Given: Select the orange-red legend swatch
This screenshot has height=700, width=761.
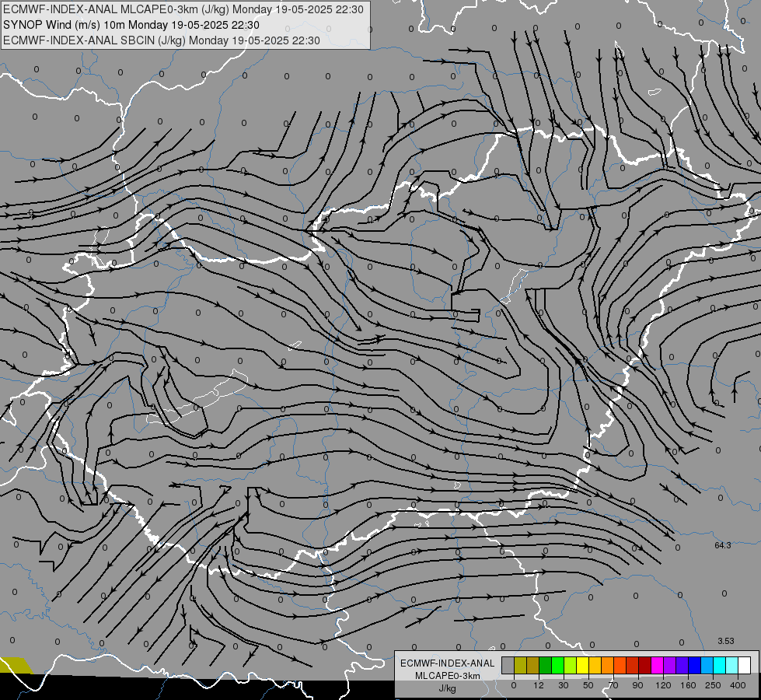Looking at the screenshot, I should 620,665.
